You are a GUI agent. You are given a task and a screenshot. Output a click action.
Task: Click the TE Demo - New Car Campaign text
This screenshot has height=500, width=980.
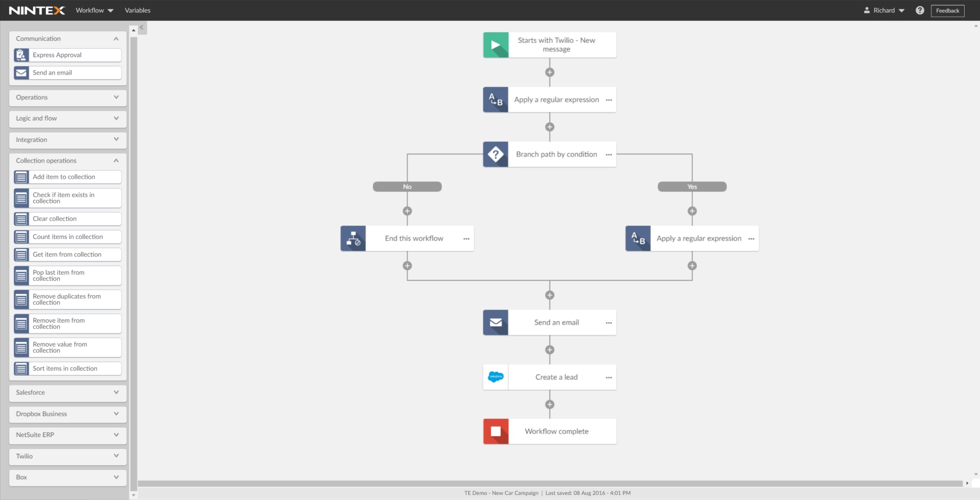[x=501, y=493]
